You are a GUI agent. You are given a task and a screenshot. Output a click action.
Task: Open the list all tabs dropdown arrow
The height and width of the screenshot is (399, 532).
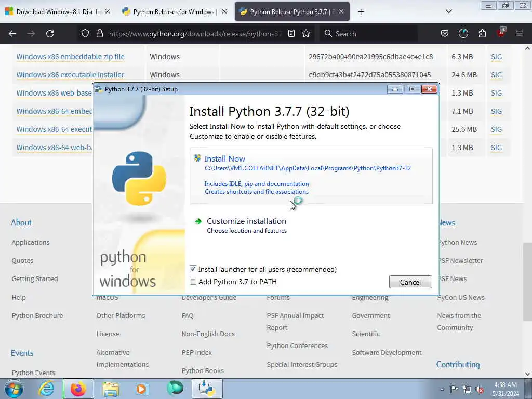pyautogui.click(x=448, y=11)
